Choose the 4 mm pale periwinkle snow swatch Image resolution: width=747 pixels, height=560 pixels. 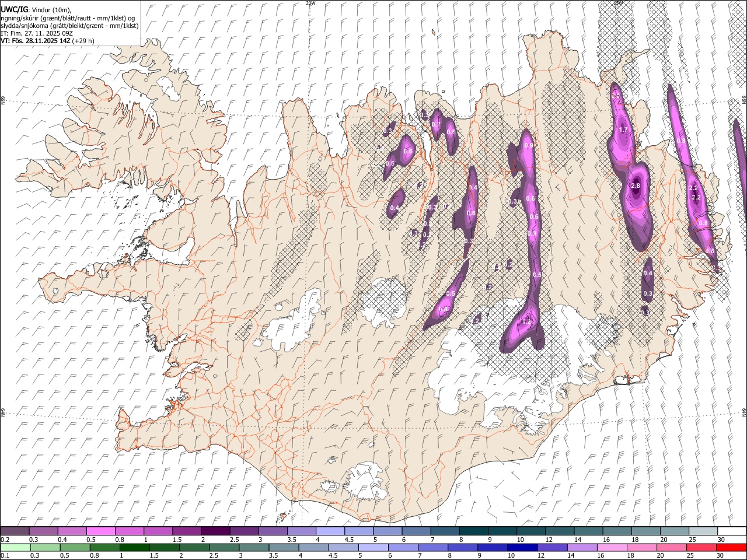[329, 531]
